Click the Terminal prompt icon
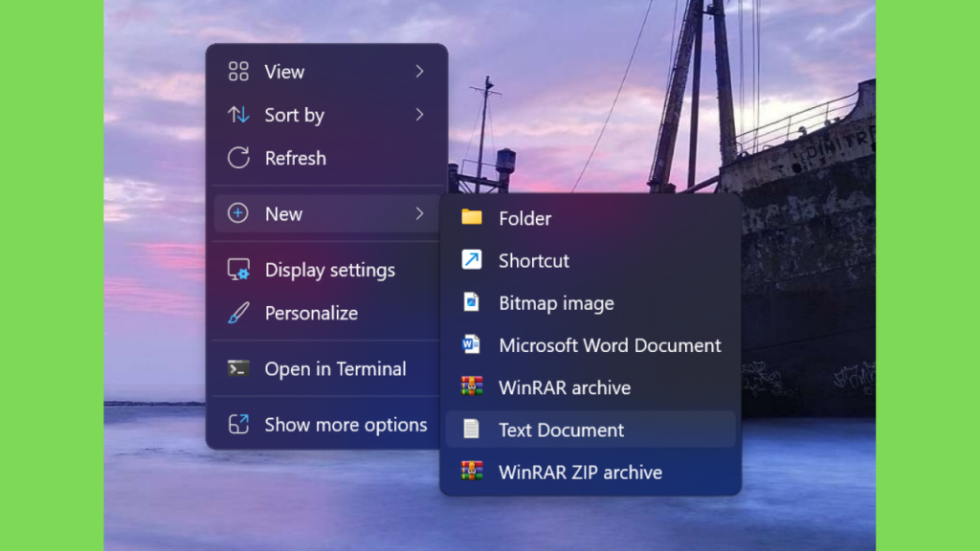980x551 pixels. (x=238, y=368)
